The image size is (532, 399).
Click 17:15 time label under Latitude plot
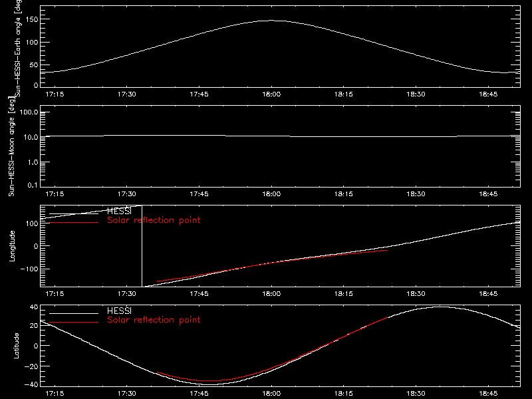pos(55,394)
